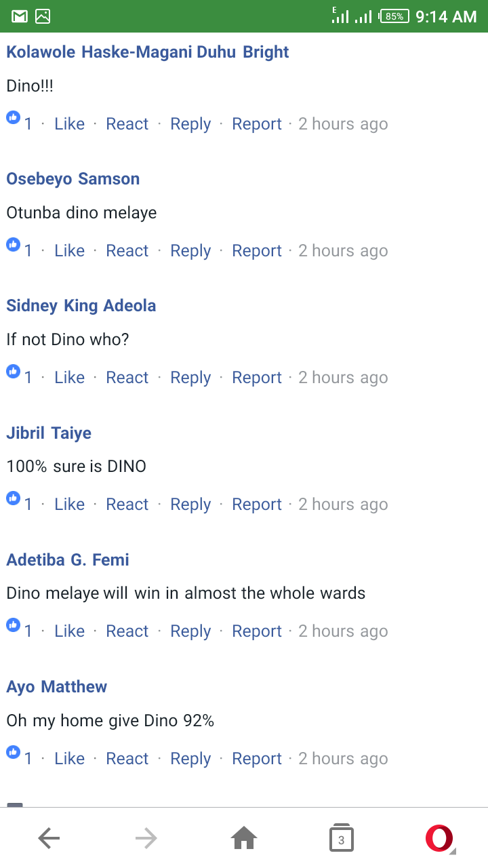Tap the browser back arrow
Viewport: 488px width, 868px height.
(49, 839)
